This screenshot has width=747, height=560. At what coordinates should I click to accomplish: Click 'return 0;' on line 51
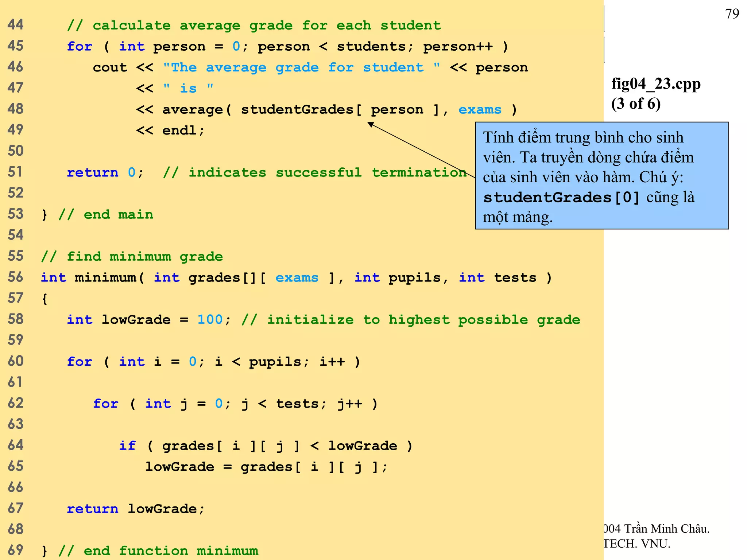tap(105, 172)
